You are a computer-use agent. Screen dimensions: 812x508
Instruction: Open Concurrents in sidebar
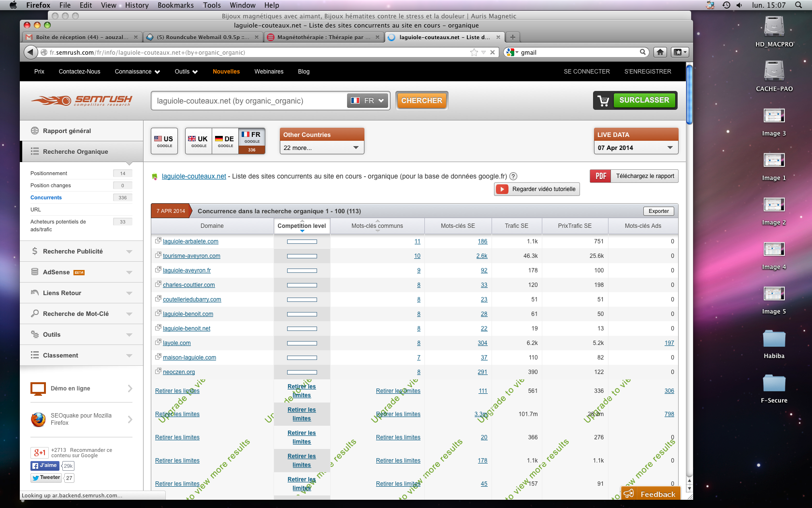point(46,197)
